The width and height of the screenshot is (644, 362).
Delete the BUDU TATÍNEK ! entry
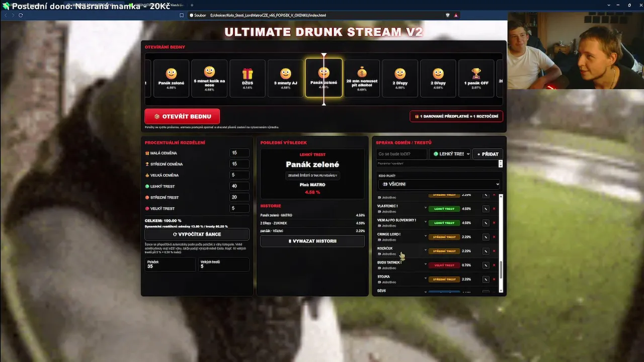click(x=494, y=265)
